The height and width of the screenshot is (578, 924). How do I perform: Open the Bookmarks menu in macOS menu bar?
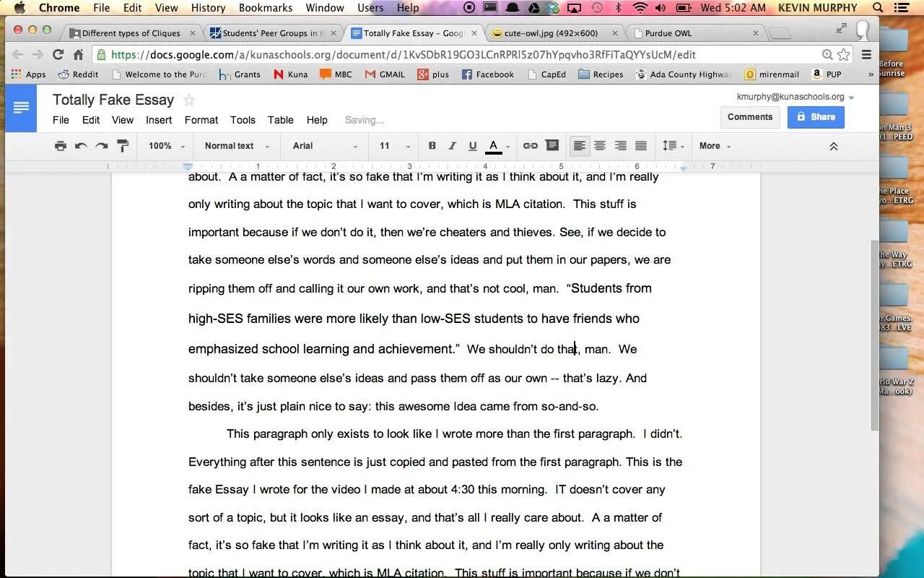click(266, 8)
